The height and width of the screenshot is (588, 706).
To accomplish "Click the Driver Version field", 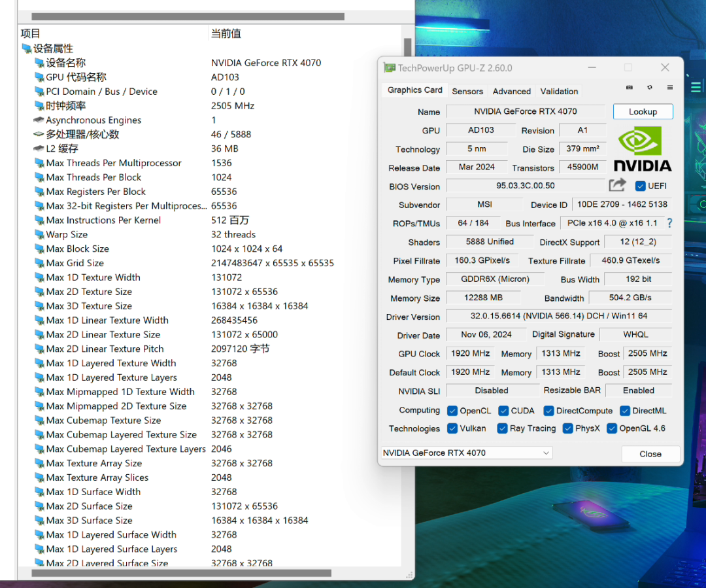I will coord(558,316).
